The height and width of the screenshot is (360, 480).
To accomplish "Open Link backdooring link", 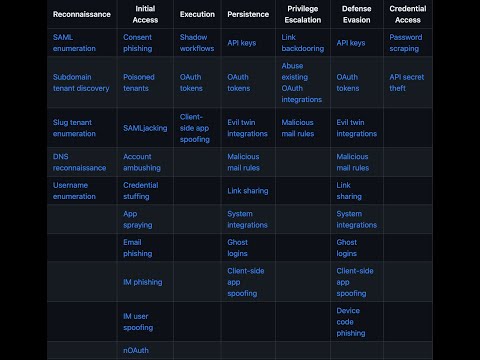I will pyautogui.click(x=303, y=43).
